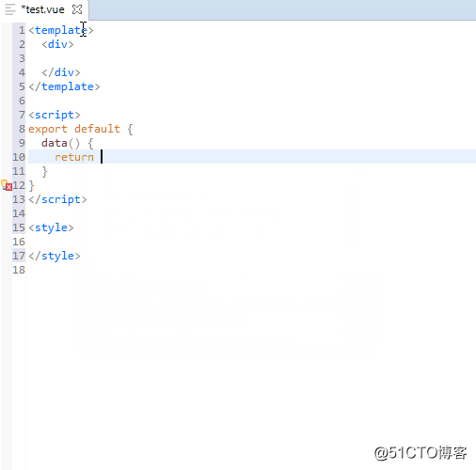Click the opening <div> tag on line 2
Viewport: 476px width, 470px height.
point(57,44)
